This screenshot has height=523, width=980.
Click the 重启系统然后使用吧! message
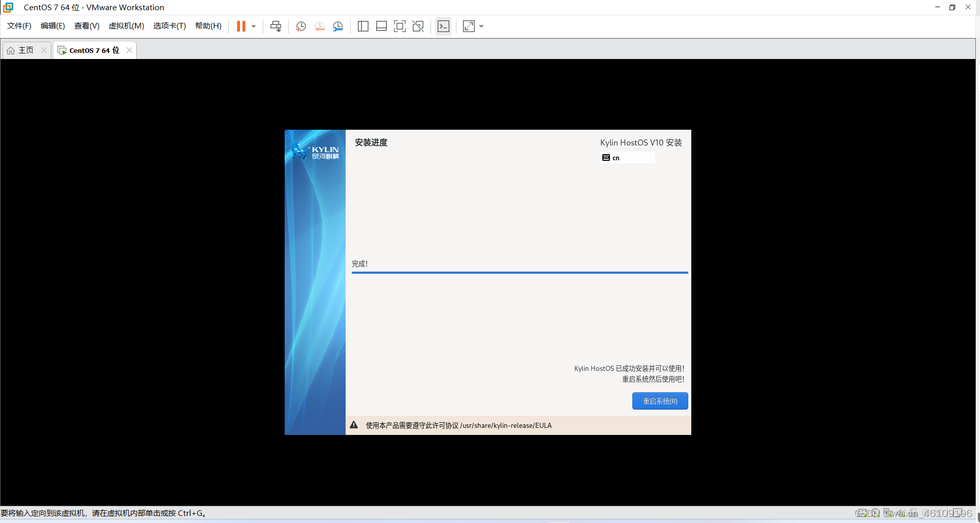pyautogui.click(x=653, y=379)
